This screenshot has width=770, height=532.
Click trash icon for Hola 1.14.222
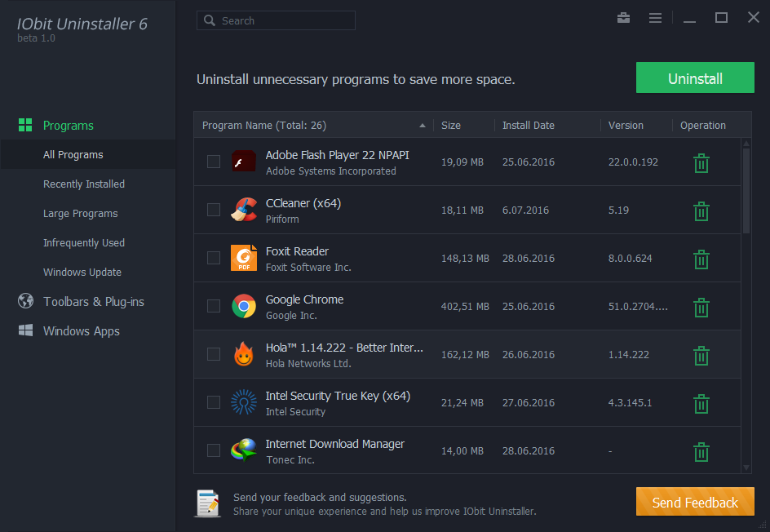coord(701,356)
